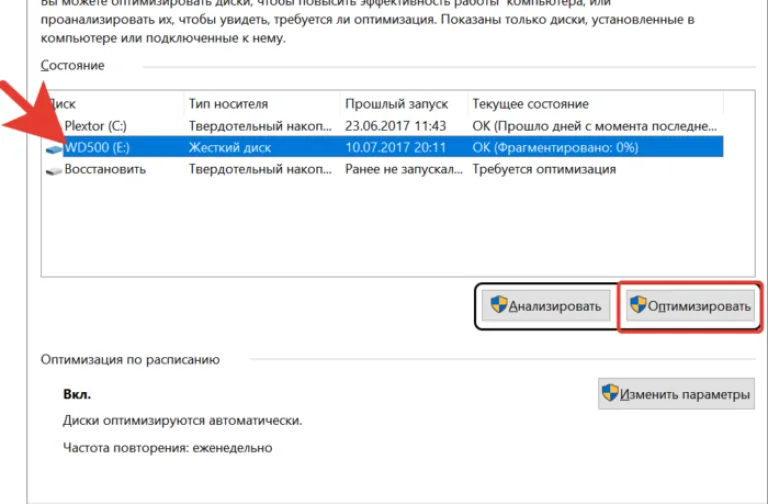
Task: Choose the Восстановить drive entry
Action: [105, 169]
